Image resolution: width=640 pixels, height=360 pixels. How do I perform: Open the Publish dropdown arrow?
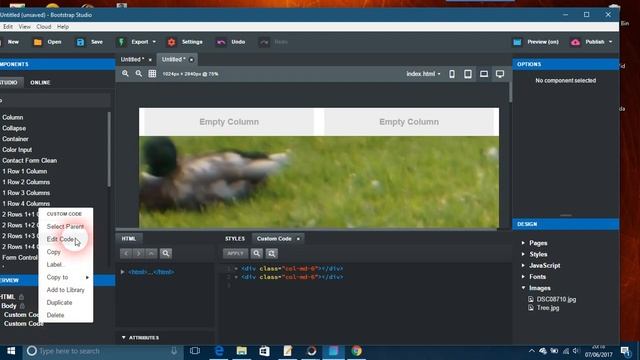611,42
